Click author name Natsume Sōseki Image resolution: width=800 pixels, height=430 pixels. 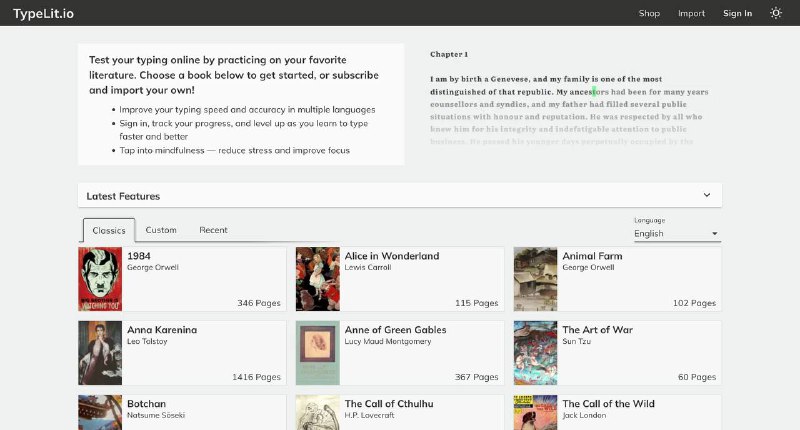pos(156,415)
